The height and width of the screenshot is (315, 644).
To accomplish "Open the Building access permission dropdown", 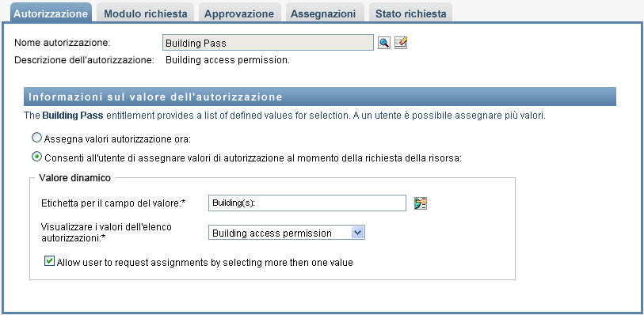I will pos(286,233).
